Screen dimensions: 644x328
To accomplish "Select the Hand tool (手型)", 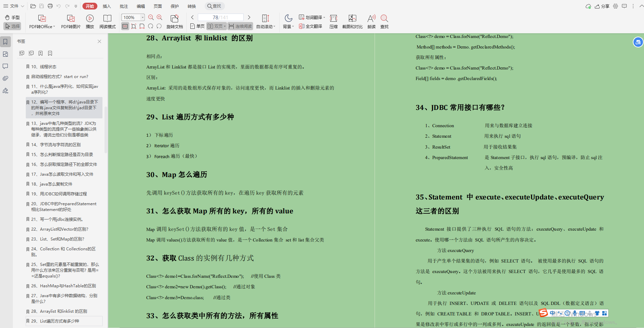I will (x=13, y=17).
